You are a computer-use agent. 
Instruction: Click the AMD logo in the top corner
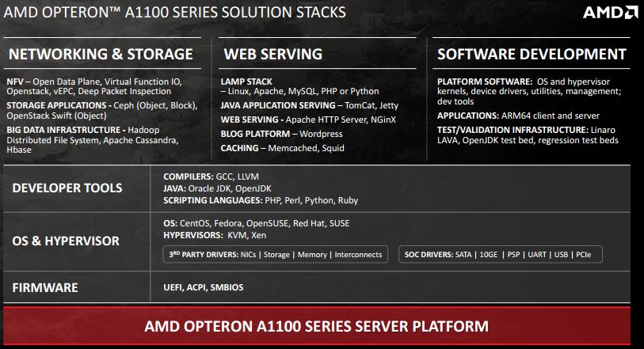[x=611, y=13]
